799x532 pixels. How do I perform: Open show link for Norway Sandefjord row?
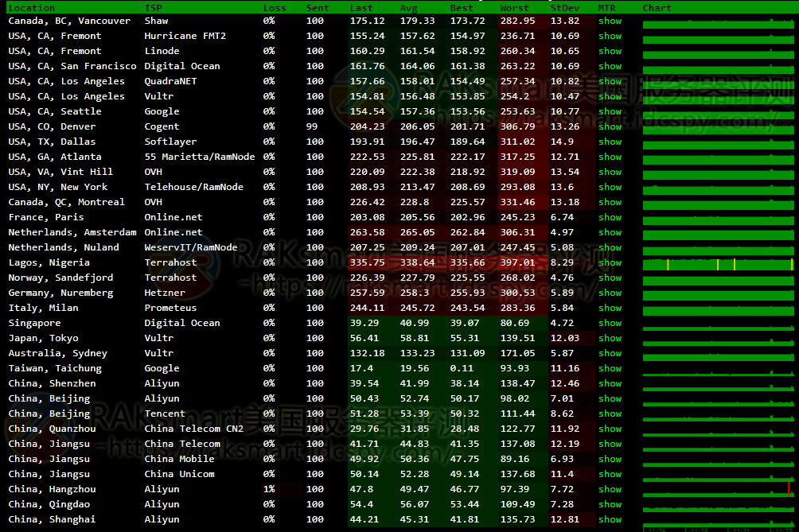[x=610, y=278]
